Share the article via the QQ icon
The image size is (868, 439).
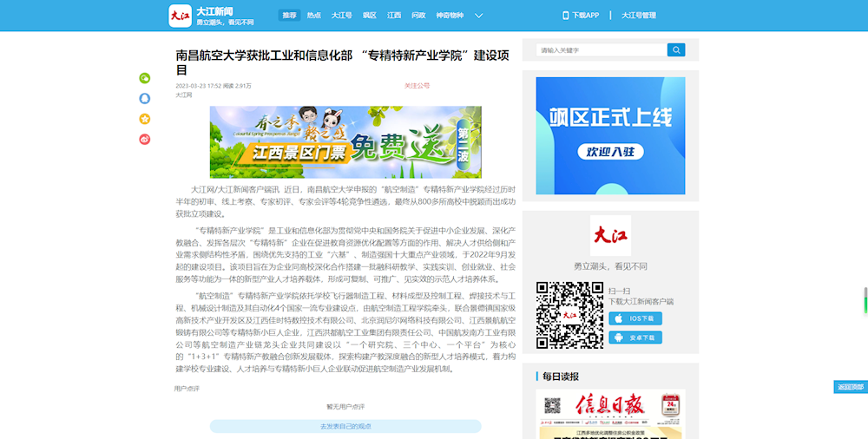pyautogui.click(x=145, y=98)
